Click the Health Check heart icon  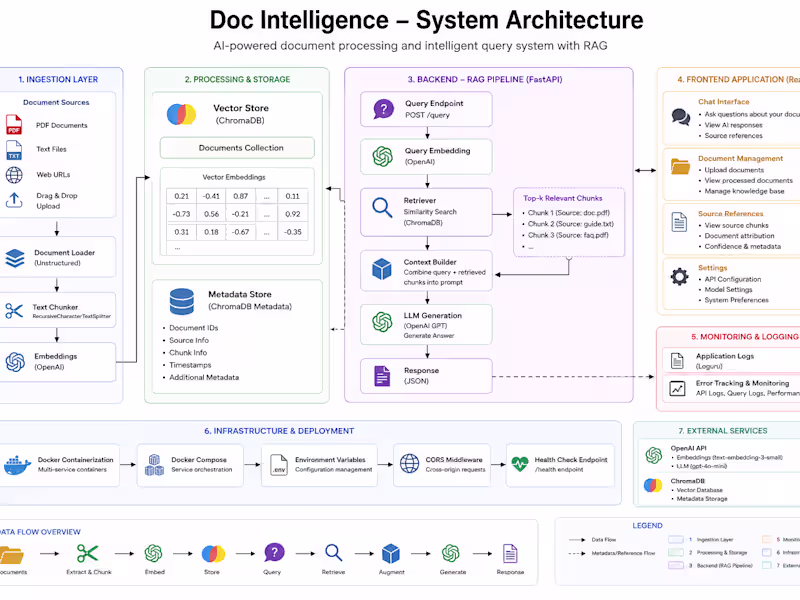pyautogui.click(x=520, y=464)
